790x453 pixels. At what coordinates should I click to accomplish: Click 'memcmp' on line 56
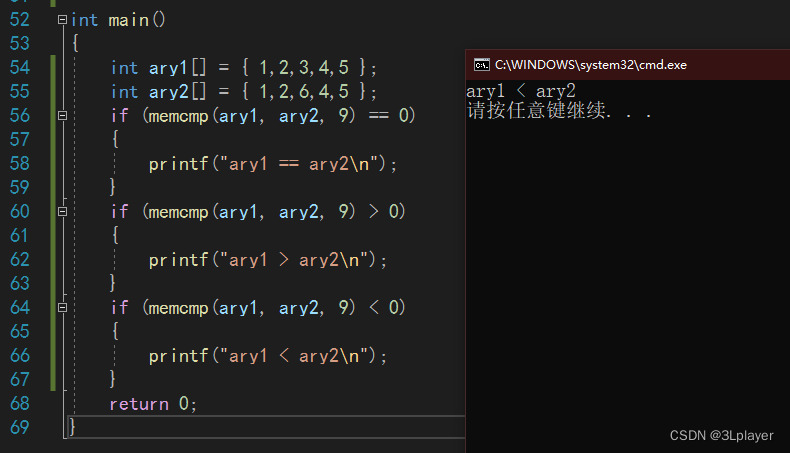pos(178,116)
